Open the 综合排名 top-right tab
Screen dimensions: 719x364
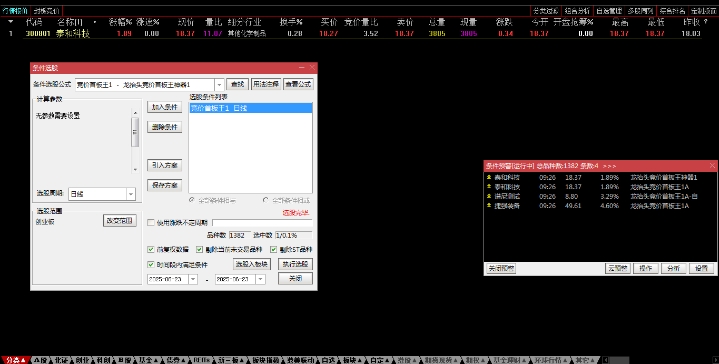[672, 11]
